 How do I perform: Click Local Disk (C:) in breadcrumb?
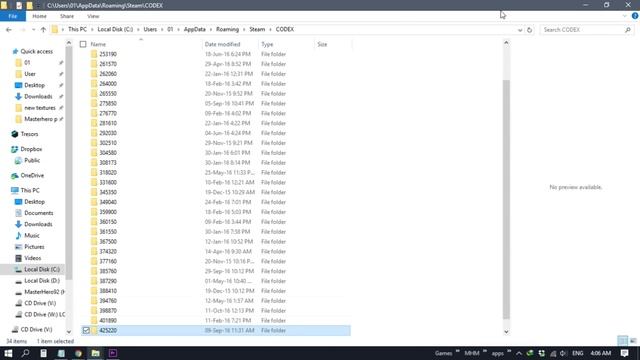[x=115, y=29]
